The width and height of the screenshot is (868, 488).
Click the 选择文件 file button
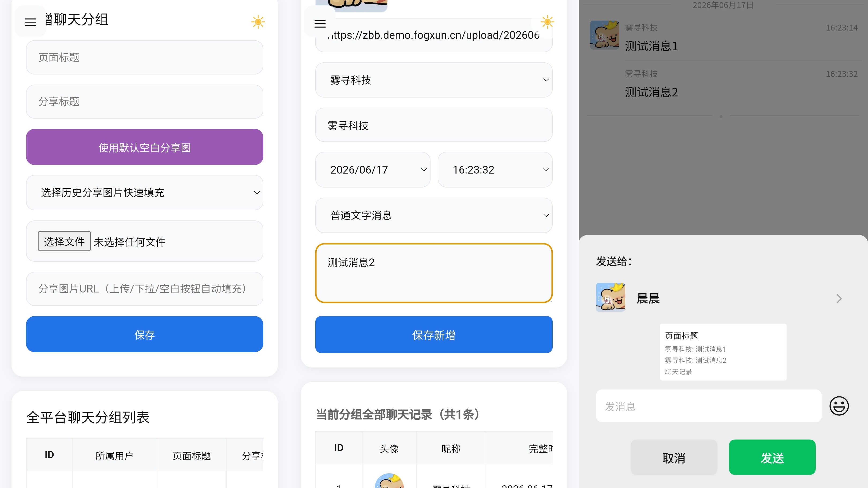coord(64,241)
